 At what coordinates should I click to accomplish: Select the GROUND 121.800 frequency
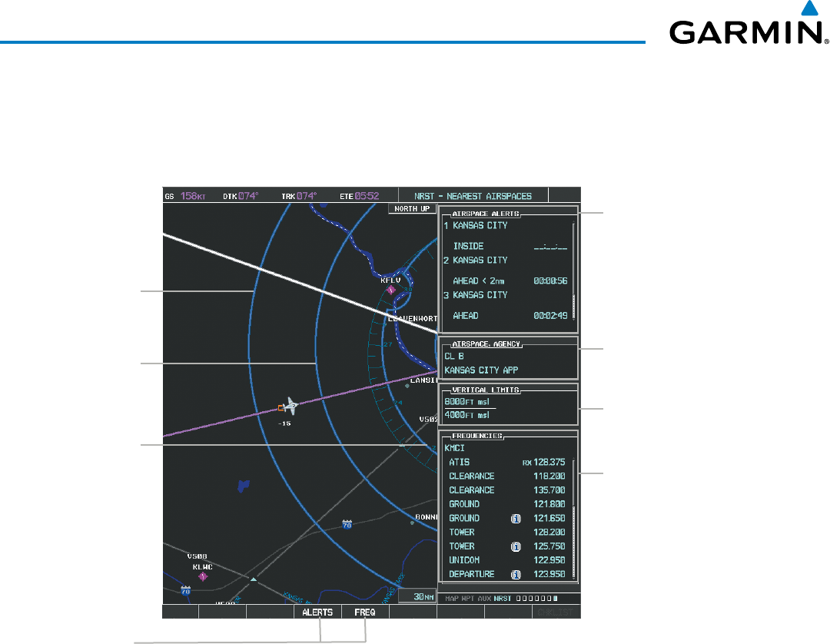(506, 504)
